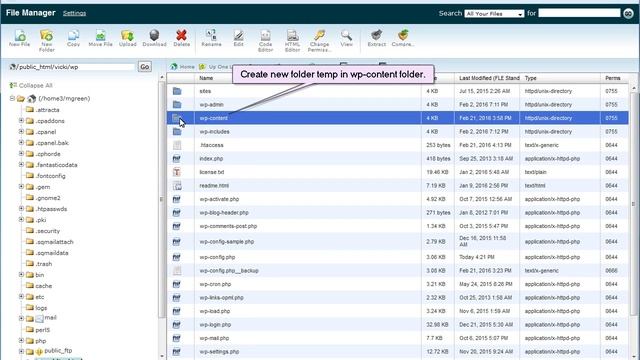Sort by Last Modified column header
640x360 pixels.
(489, 78)
